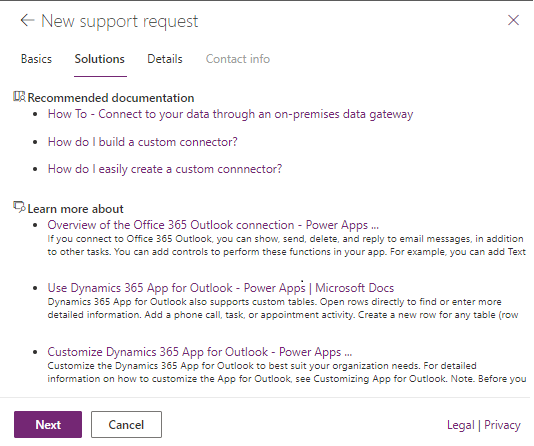This screenshot has width=534, height=446.
Task: Open the Details tab
Action: click(x=165, y=59)
